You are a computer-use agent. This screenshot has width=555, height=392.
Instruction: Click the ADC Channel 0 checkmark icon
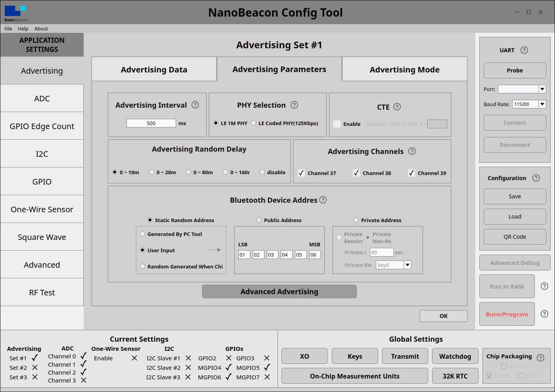(83, 356)
